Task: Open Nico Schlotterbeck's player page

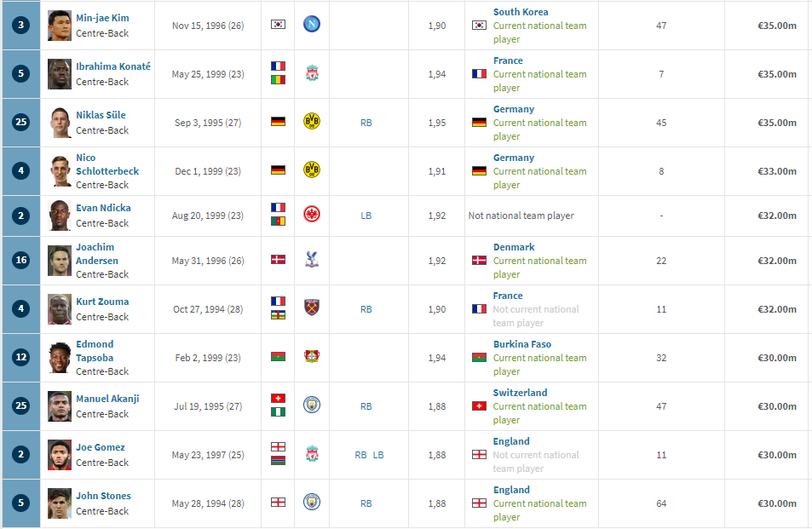Action: coord(107,164)
